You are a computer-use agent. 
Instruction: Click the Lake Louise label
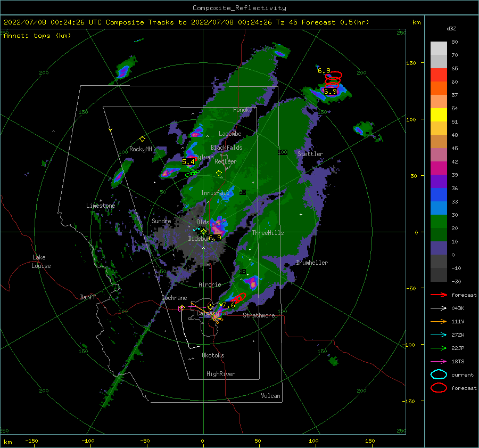[x=41, y=262]
